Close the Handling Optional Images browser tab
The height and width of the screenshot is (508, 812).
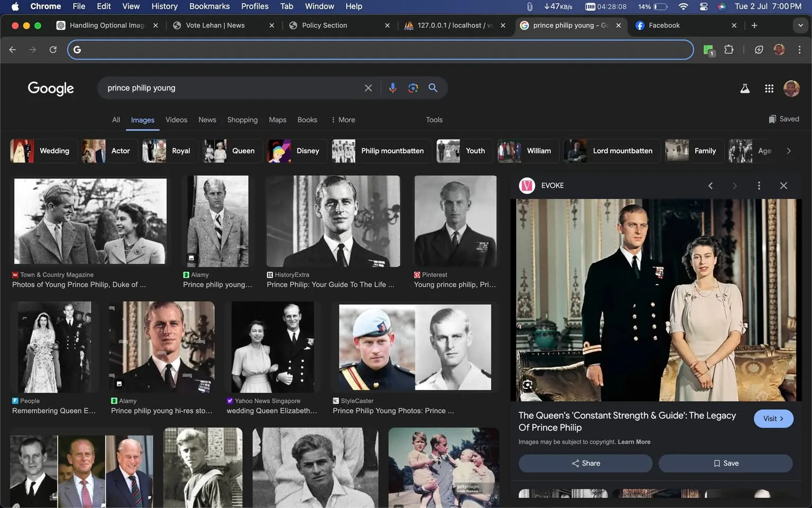(155, 25)
